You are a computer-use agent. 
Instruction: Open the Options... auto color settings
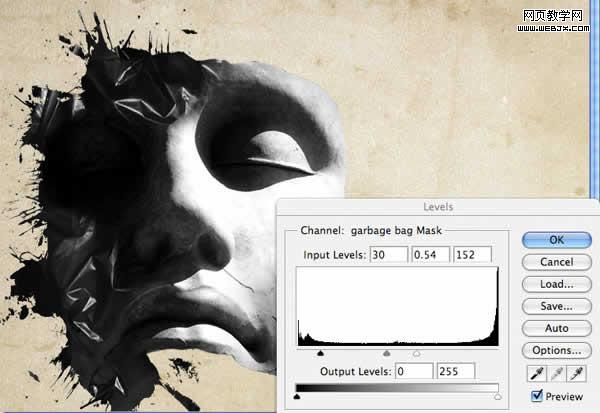pyautogui.click(x=557, y=351)
